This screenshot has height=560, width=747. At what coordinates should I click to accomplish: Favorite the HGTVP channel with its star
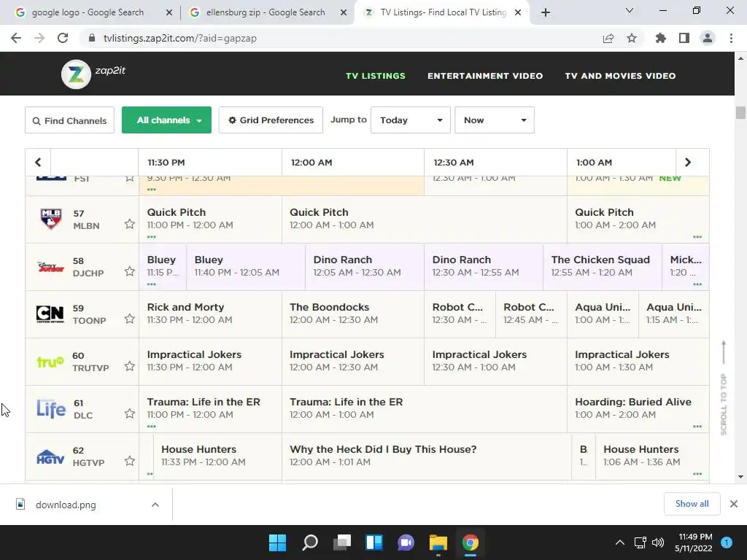pyautogui.click(x=130, y=461)
